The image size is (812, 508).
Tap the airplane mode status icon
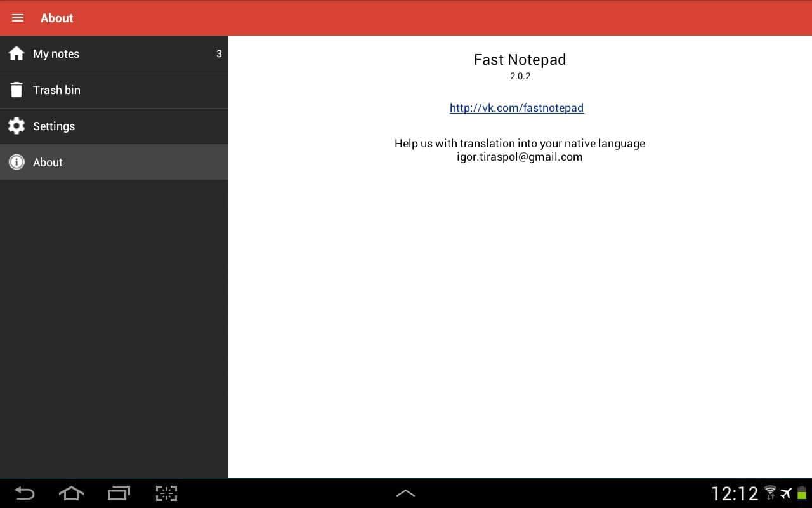786,493
